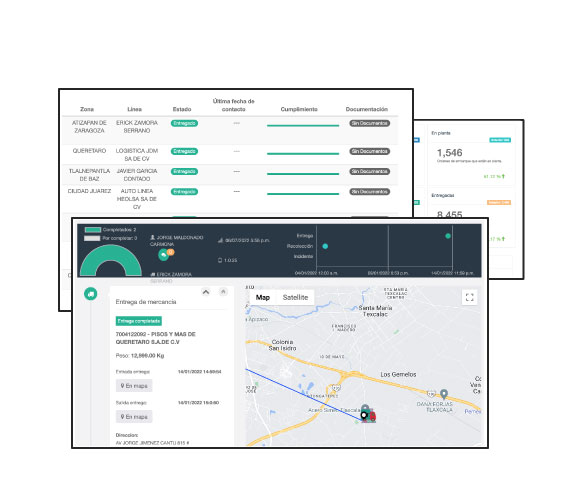Click Sin Documentos badge in the ATIZAPAN DE ZARAGOZA row
This screenshot has height=498, width=586.
(x=370, y=123)
